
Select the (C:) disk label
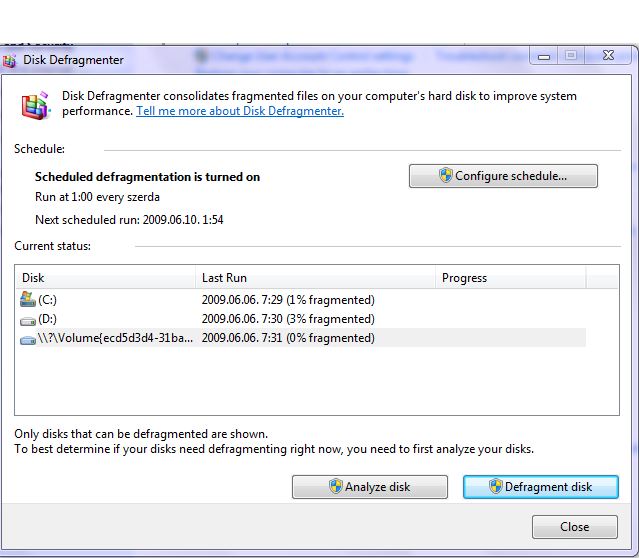(x=47, y=300)
